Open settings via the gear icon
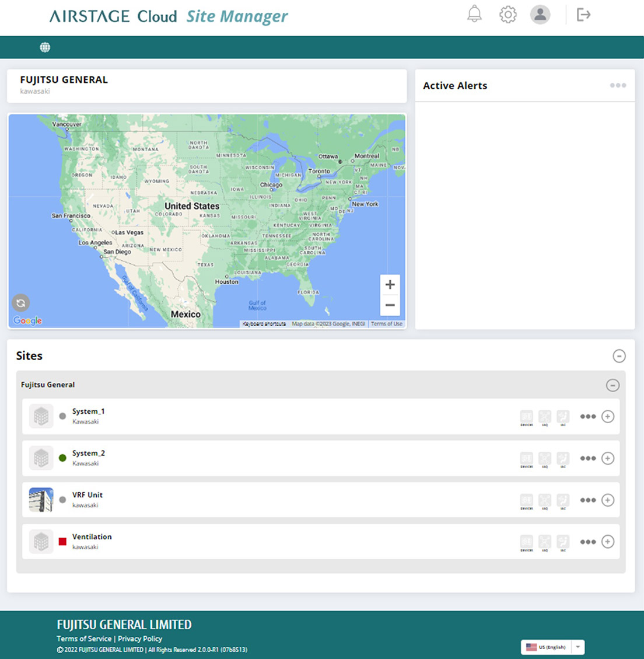 [508, 15]
